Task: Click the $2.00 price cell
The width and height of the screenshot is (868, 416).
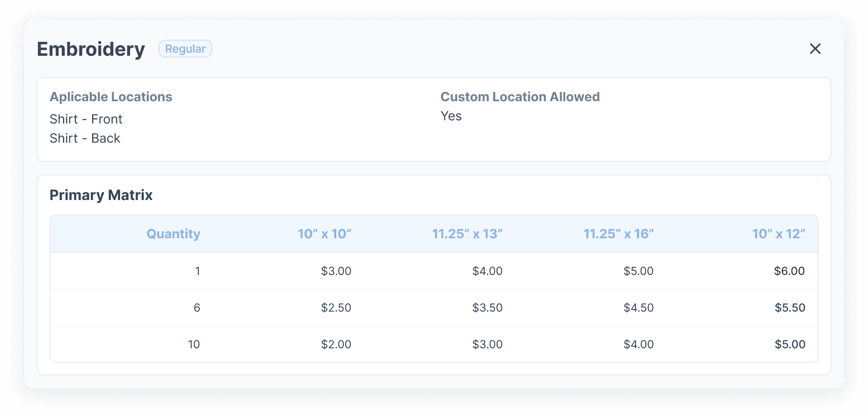Action: pos(336,344)
